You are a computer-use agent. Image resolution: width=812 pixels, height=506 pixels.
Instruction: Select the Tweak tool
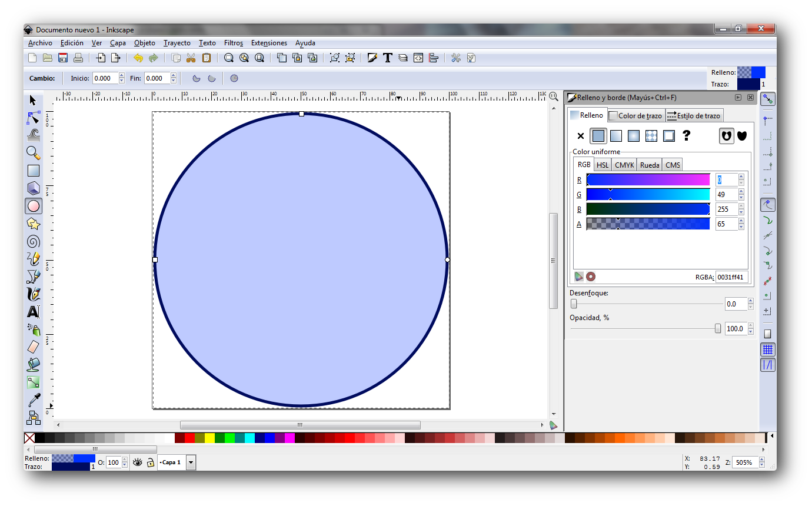pos(34,135)
